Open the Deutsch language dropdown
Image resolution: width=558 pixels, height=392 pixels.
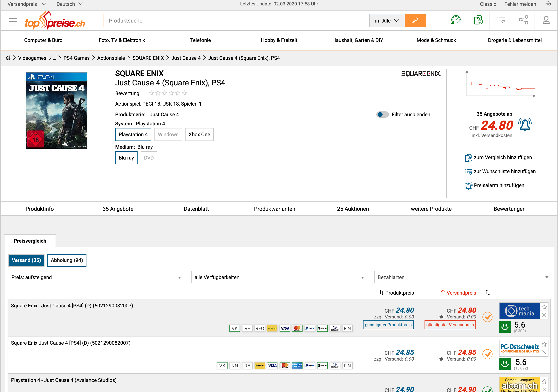pos(70,4)
